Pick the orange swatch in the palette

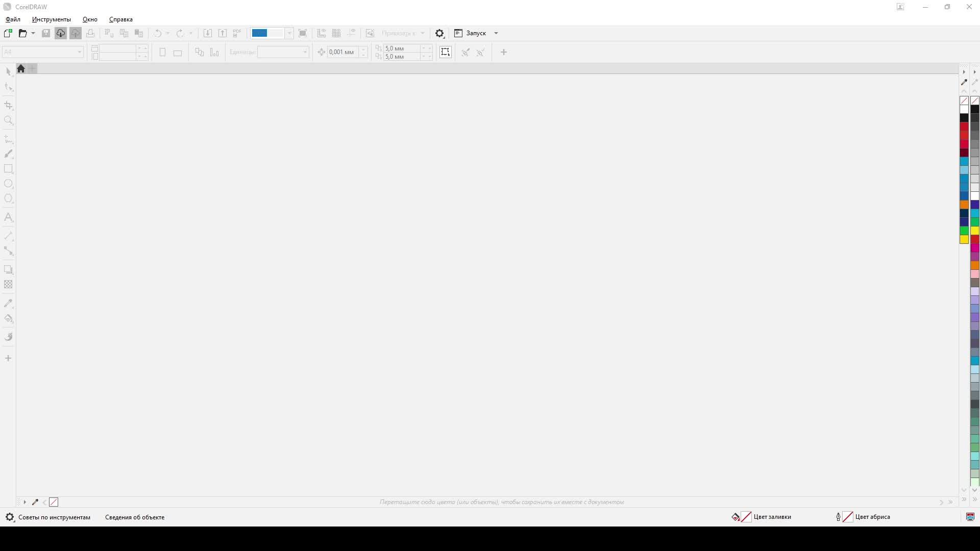click(x=964, y=205)
